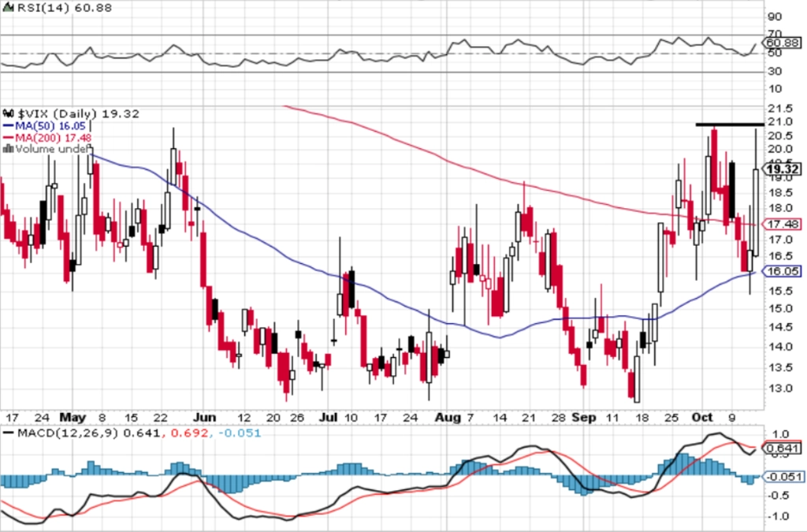Click the 60.88 RSI value tag
Viewport: 807px width, 532px height.
point(783,43)
